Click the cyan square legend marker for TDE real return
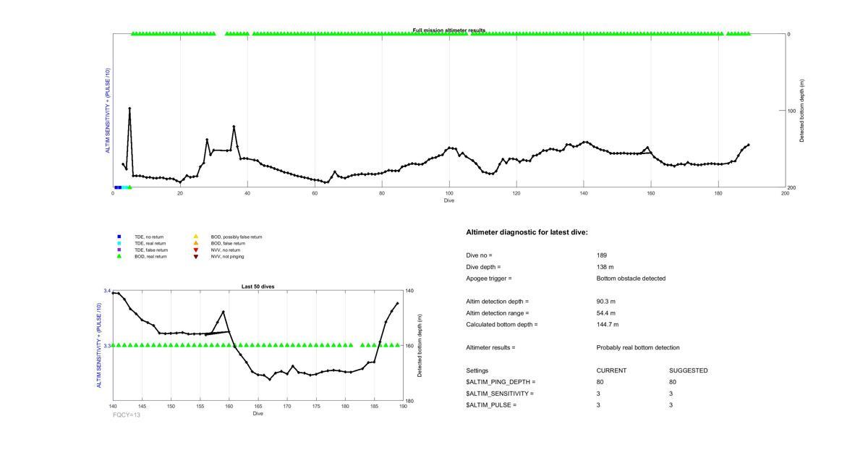 pos(119,243)
